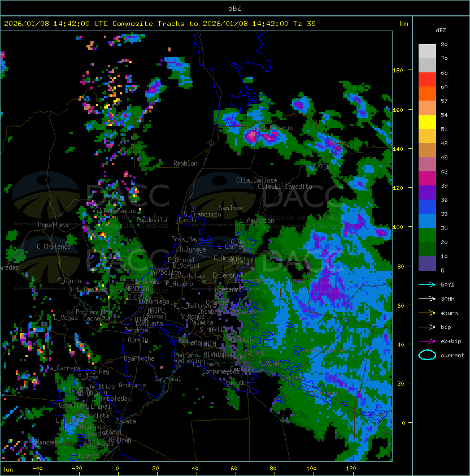The width and height of the screenshot is (470, 476).
Task: Click the 'L_Asuncion' map label
Action: (257, 220)
